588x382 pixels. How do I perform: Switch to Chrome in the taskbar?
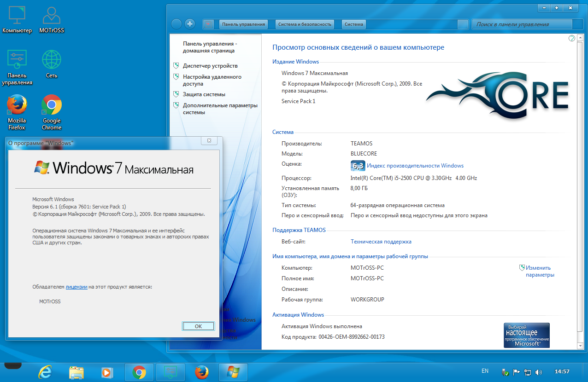click(139, 372)
